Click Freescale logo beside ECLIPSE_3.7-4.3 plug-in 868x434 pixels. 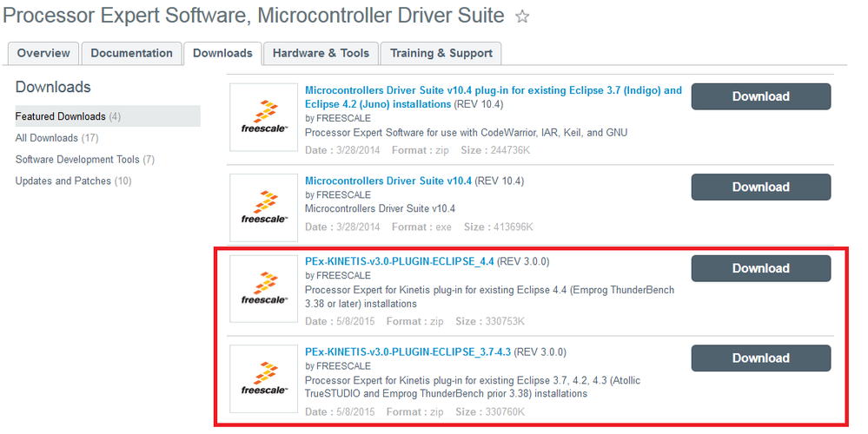click(x=263, y=378)
